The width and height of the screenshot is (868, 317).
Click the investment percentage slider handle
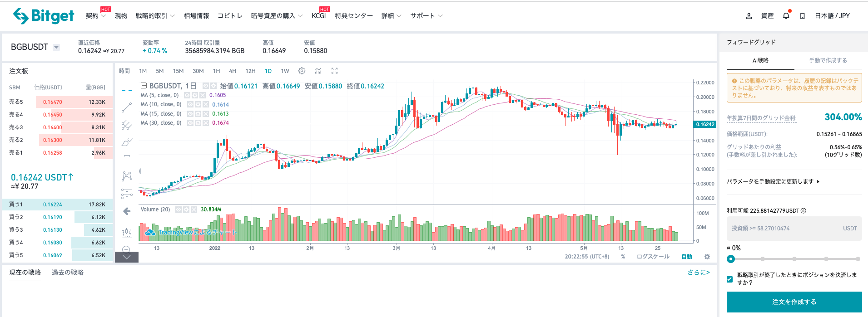pyautogui.click(x=731, y=259)
